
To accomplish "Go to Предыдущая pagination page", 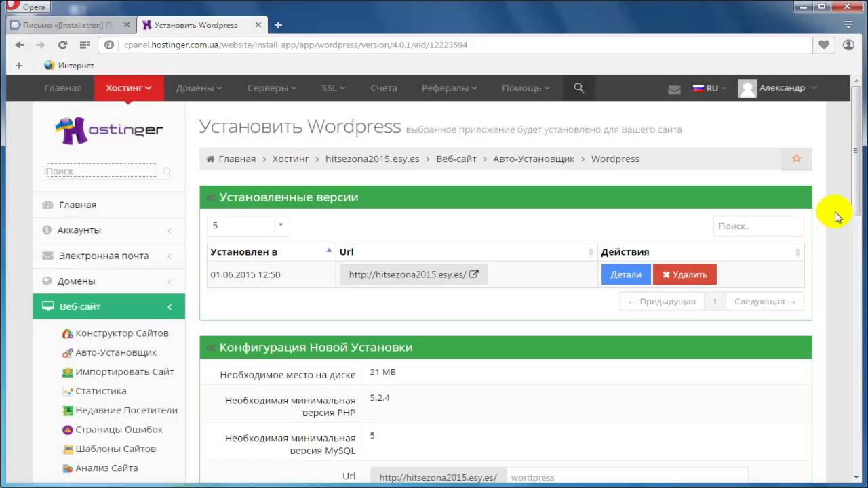I will 662,302.
